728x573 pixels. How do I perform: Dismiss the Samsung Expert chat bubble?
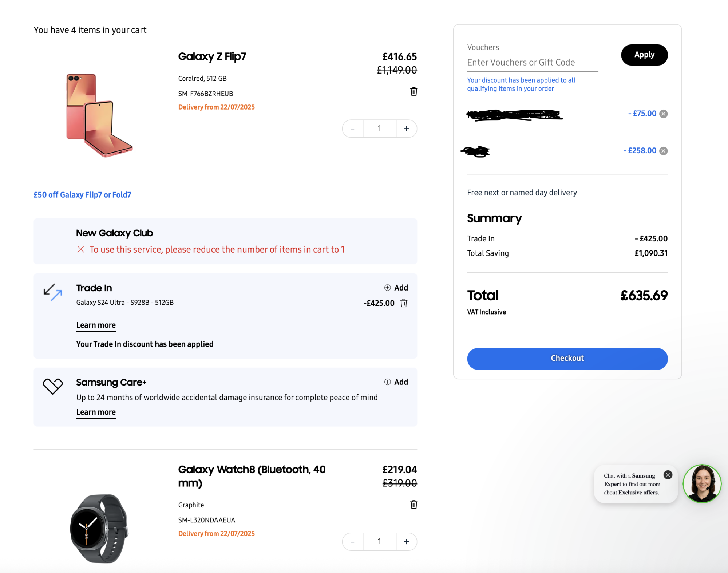click(x=668, y=474)
